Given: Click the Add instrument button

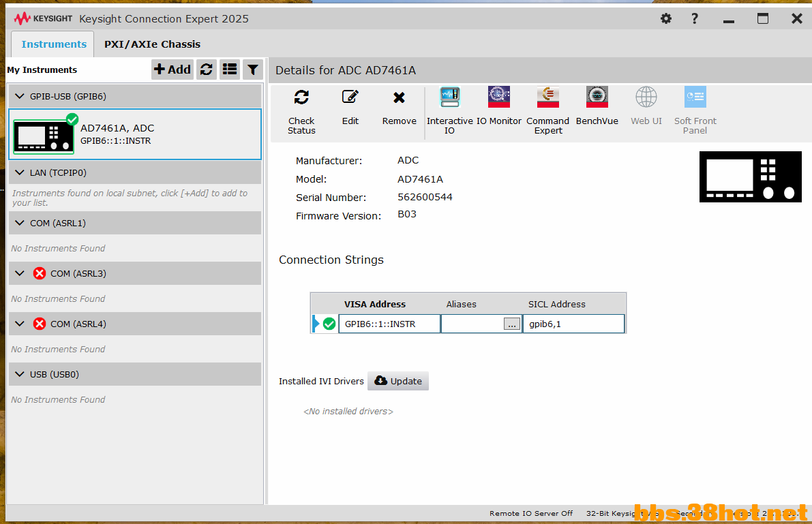Looking at the screenshot, I should [x=172, y=70].
